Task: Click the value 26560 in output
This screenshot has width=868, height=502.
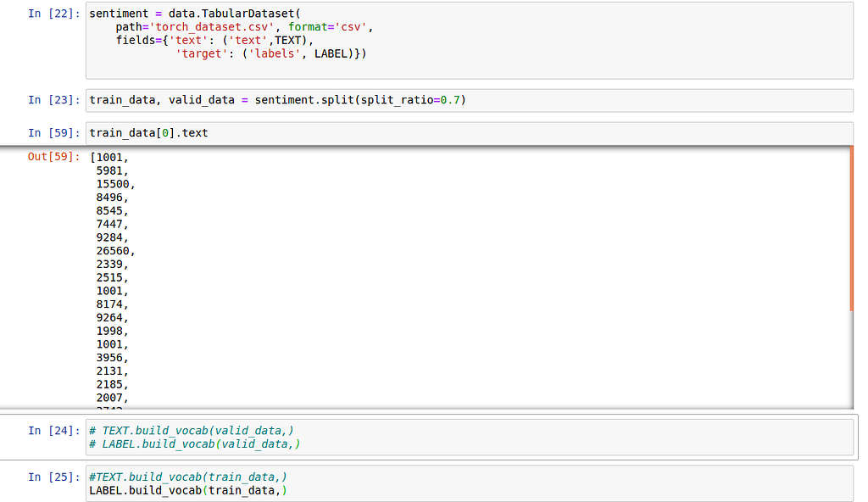Action: tap(115, 251)
